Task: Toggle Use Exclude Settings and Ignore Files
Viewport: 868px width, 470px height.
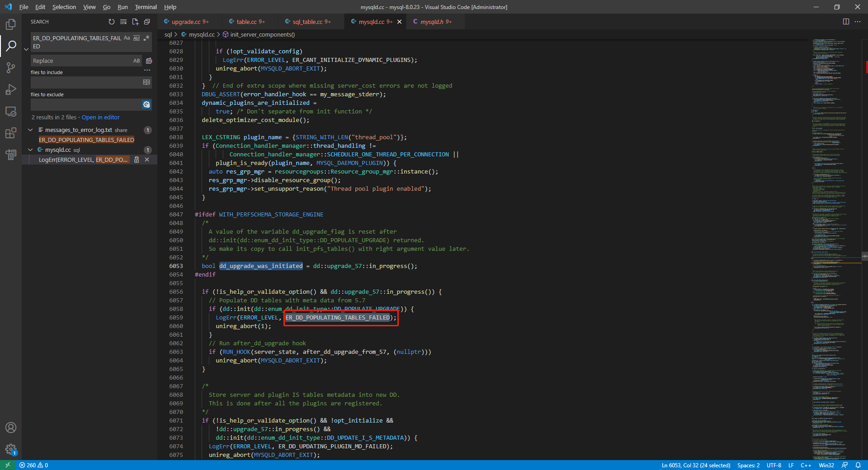Action: click(146, 104)
